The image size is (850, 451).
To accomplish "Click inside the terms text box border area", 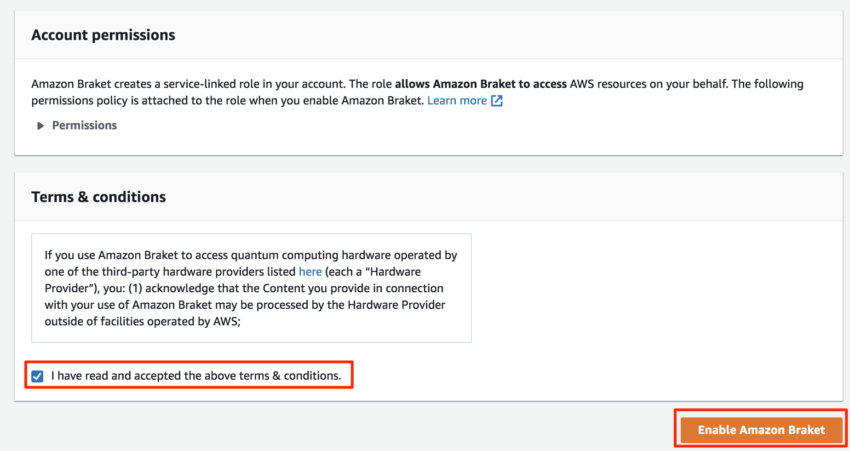I will (252, 288).
